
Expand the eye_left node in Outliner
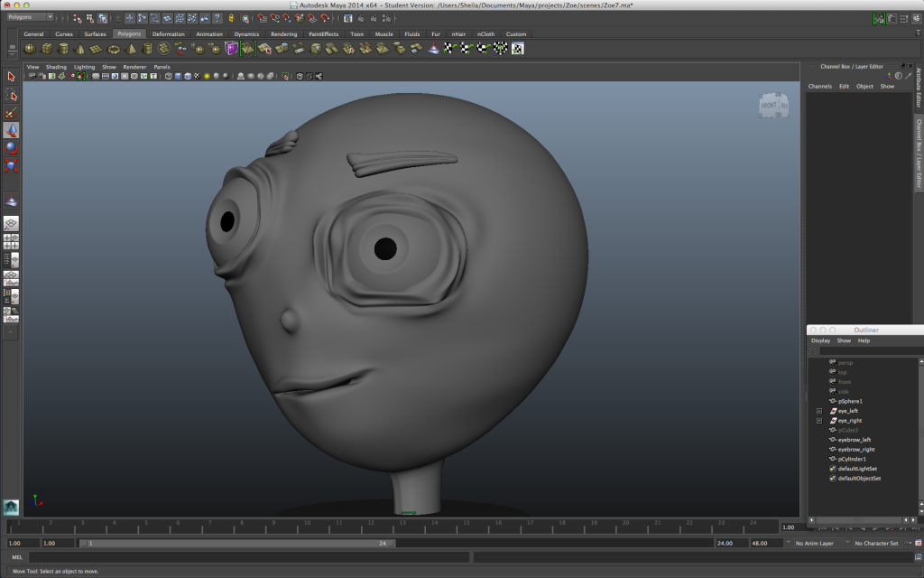pyautogui.click(x=819, y=411)
